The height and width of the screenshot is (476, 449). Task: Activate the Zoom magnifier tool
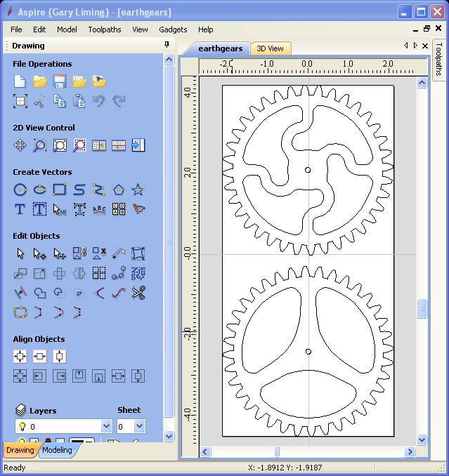(40, 145)
